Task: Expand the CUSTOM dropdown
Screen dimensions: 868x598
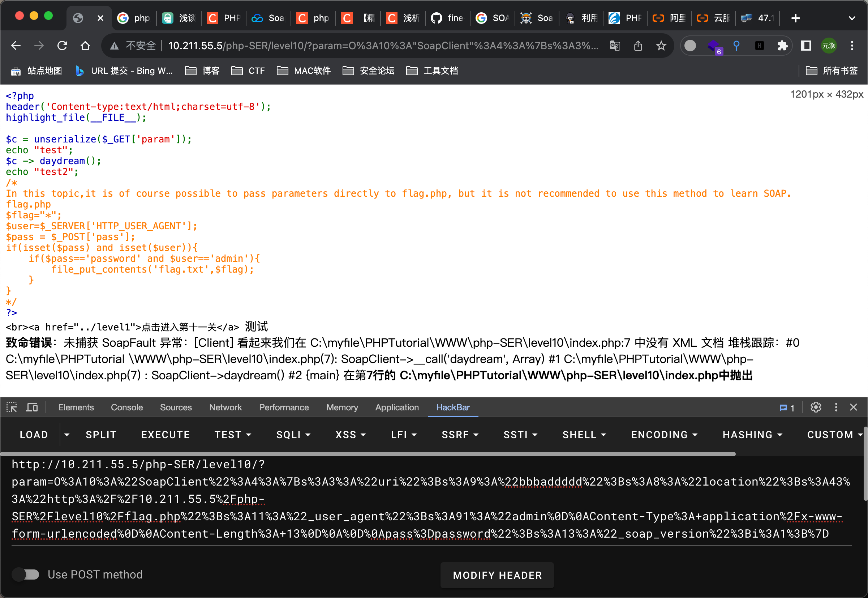Action: click(834, 435)
